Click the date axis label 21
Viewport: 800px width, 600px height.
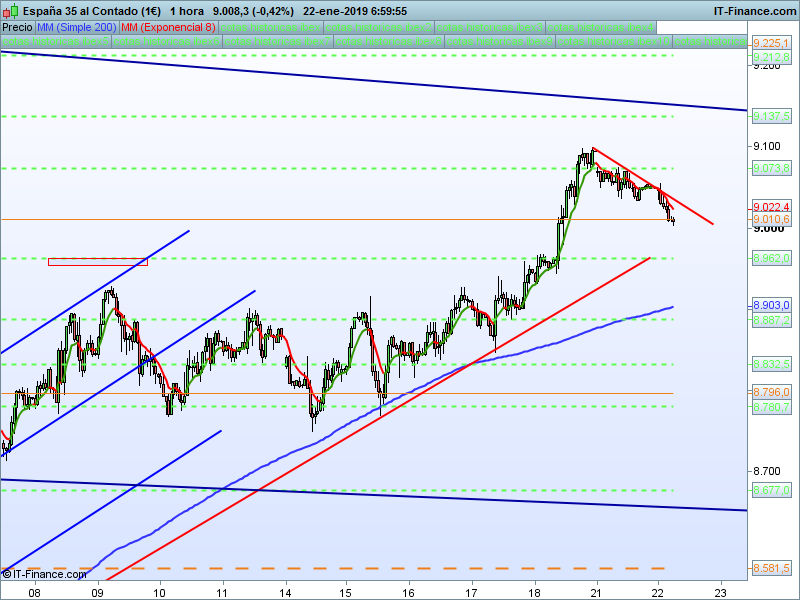click(595, 593)
